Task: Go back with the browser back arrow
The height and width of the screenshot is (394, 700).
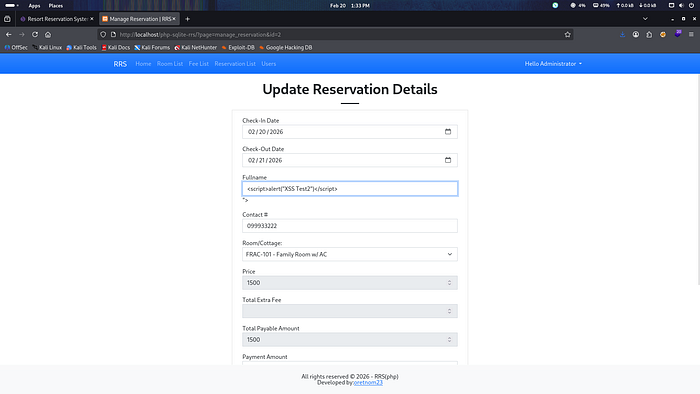Action: coord(8,34)
